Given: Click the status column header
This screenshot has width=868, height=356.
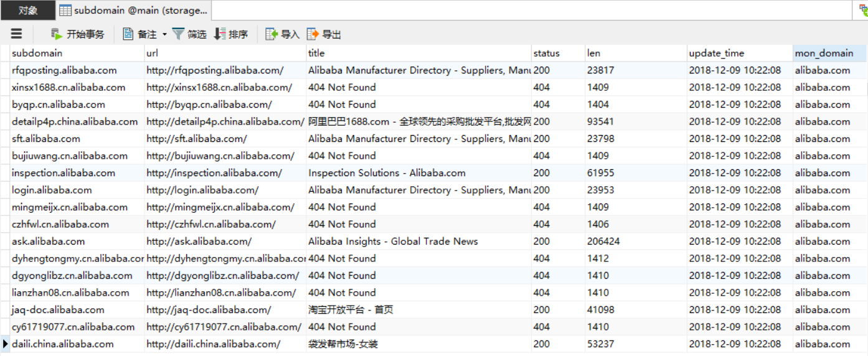Looking at the screenshot, I should (546, 54).
